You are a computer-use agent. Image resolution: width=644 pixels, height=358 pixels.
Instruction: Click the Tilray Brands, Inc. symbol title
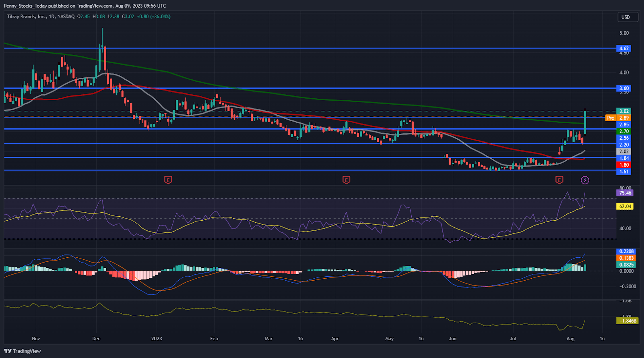[x=26, y=17]
